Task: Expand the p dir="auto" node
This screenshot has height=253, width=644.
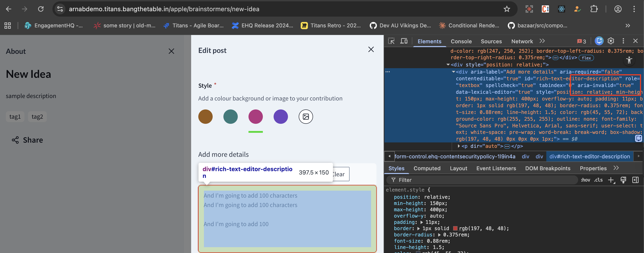Action: point(459,146)
